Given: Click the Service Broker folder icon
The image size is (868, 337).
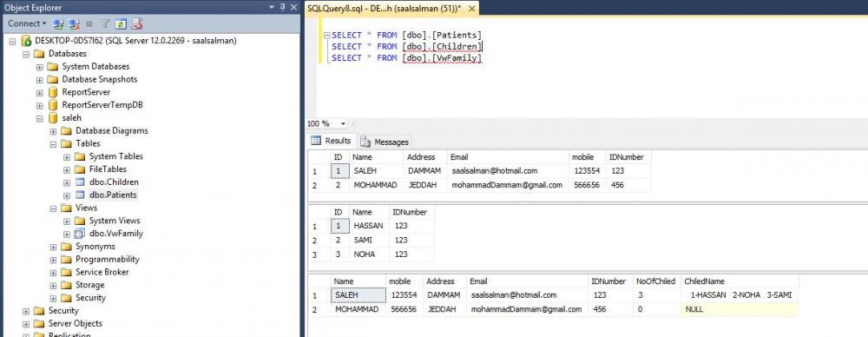Looking at the screenshot, I should click(x=67, y=272).
